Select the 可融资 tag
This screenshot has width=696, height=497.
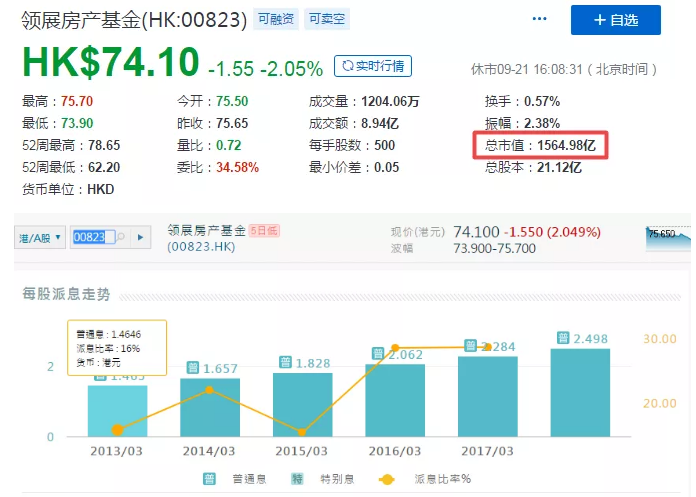(x=276, y=19)
